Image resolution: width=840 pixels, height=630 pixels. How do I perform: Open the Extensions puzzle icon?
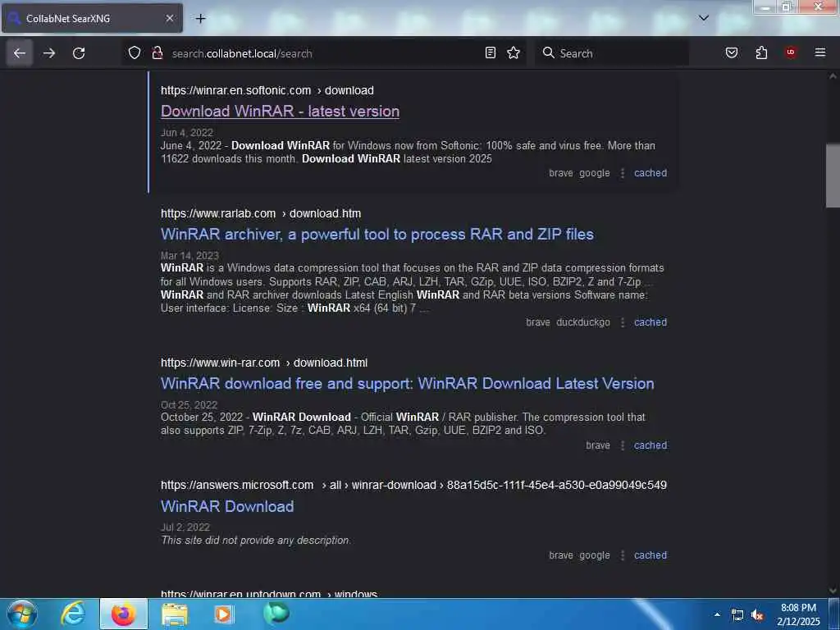[x=761, y=53]
